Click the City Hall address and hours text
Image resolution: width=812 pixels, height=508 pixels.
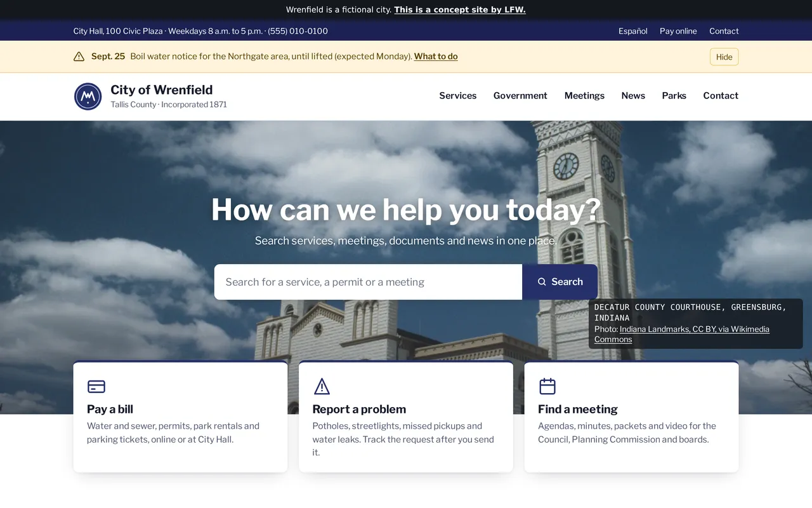pyautogui.click(x=200, y=31)
